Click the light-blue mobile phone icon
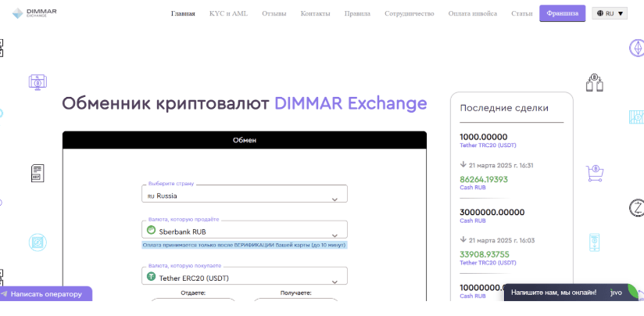This screenshot has width=644, height=316. [594, 242]
